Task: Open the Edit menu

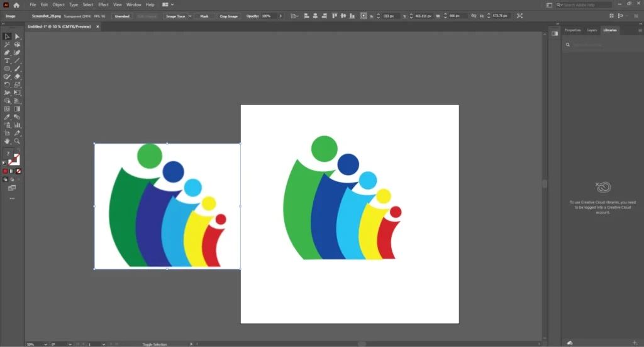Action: [x=44, y=5]
